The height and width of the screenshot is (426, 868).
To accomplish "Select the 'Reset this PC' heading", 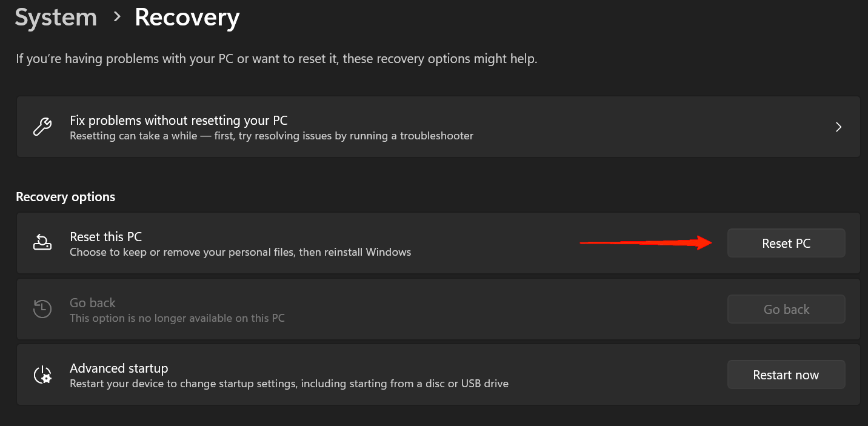I will [x=105, y=236].
